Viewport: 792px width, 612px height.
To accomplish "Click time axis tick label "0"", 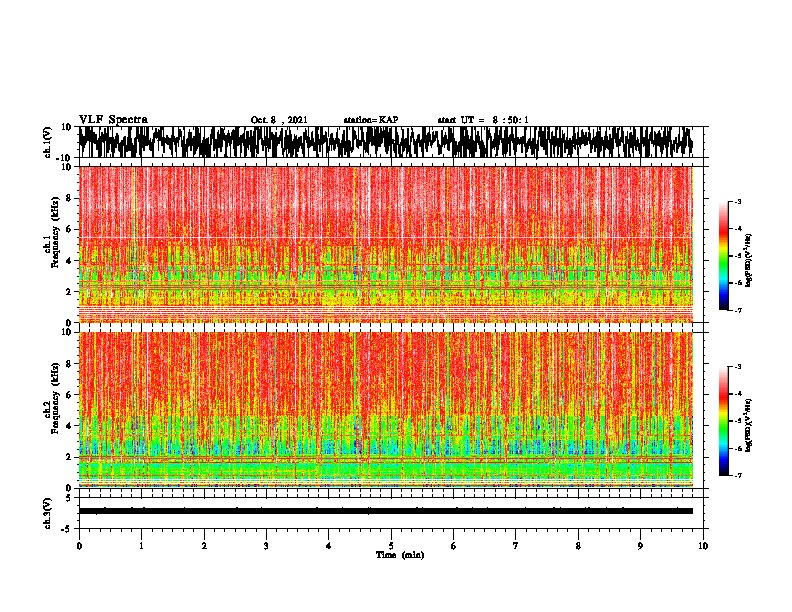I will pos(79,546).
